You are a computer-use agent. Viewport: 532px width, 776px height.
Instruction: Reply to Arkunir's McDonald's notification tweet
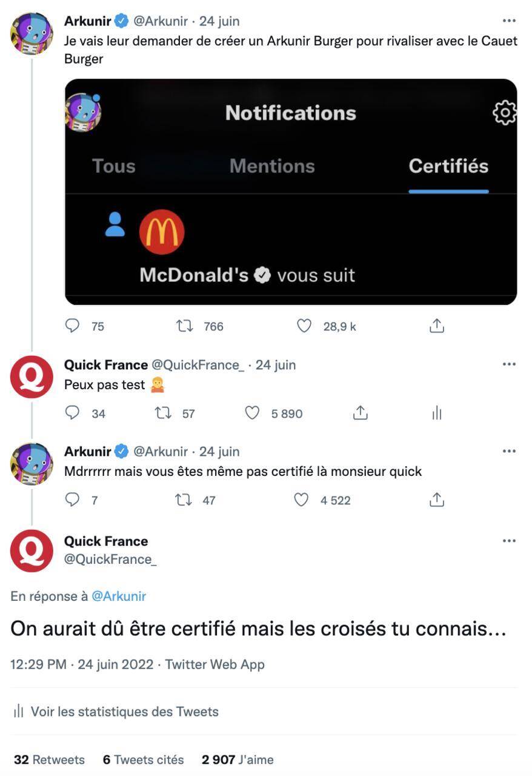click(72, 326)
